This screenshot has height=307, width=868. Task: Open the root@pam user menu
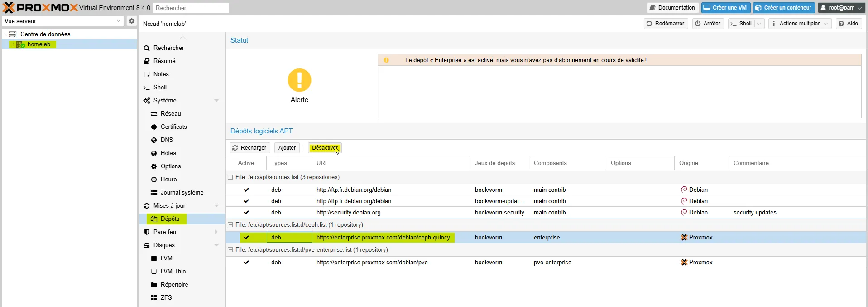point(841,8)
